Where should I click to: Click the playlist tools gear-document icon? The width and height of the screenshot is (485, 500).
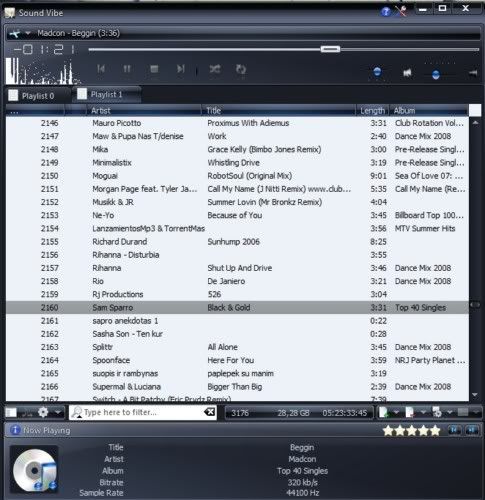pyautogui.click(x=436, y=412)
